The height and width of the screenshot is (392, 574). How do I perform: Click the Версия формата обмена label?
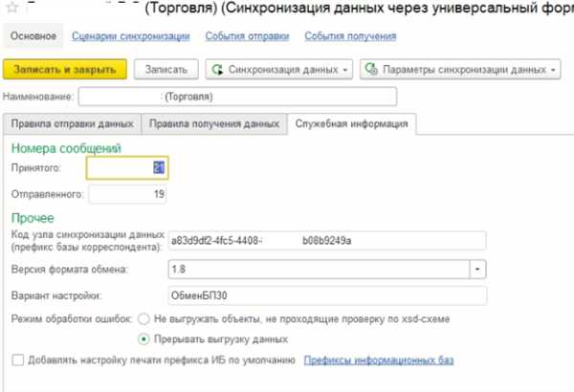coord(70,270)
